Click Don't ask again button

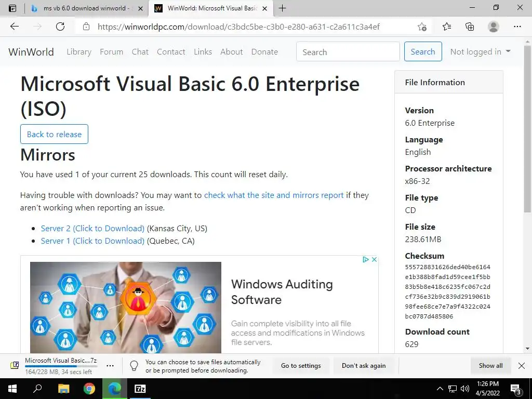(x=364, y=366)
